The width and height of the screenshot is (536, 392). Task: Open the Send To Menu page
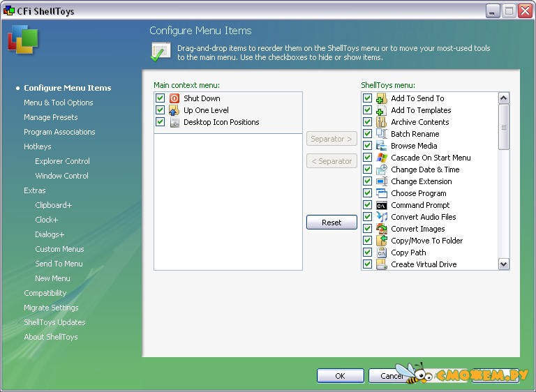point(59,264)
